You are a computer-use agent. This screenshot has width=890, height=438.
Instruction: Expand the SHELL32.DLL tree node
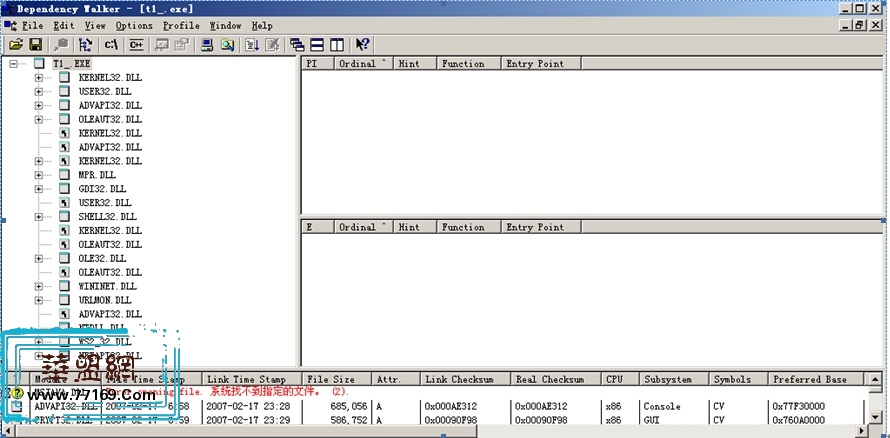(39, 217)
